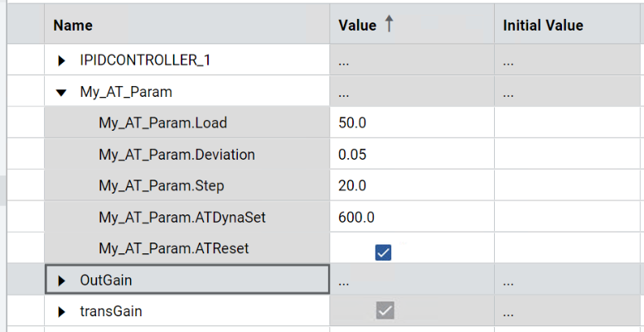Click the sort arrow in Value header
The height and width of the screenshot is (332, 644).
click(x=390, y=25)
